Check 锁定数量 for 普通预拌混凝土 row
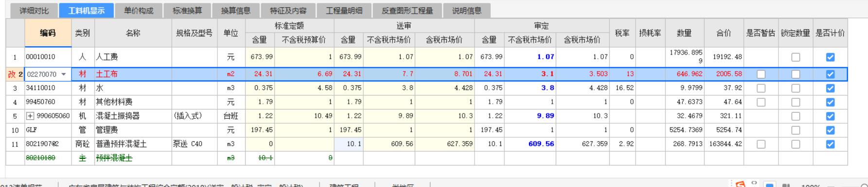The height and width of the screenshot is (187, 868). point(796,145)
